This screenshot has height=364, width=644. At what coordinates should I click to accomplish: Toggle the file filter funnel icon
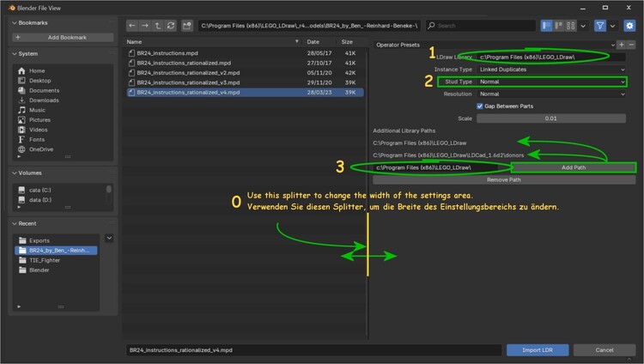(x=600, y=26)
